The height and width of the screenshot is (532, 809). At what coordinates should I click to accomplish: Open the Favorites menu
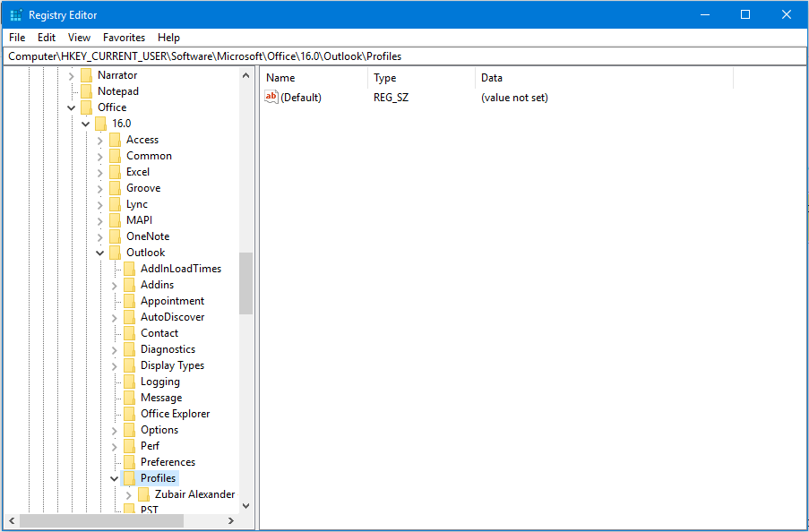(x=124, y=37)
